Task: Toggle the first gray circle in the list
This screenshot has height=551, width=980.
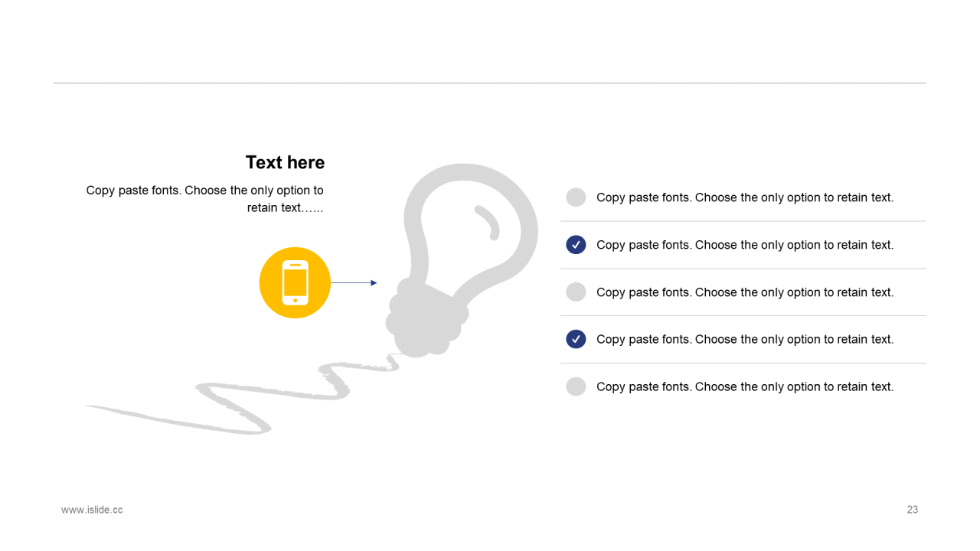Action: pos(576,197)
